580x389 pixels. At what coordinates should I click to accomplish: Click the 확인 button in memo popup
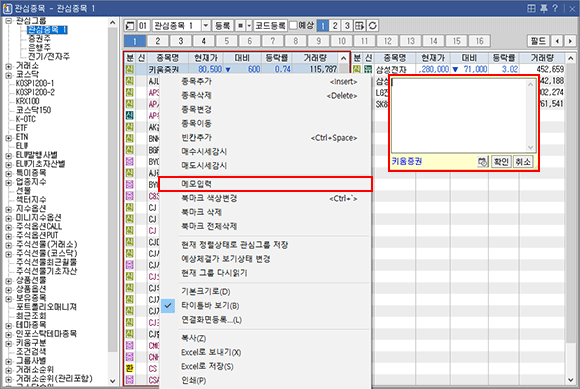[501, 162]
